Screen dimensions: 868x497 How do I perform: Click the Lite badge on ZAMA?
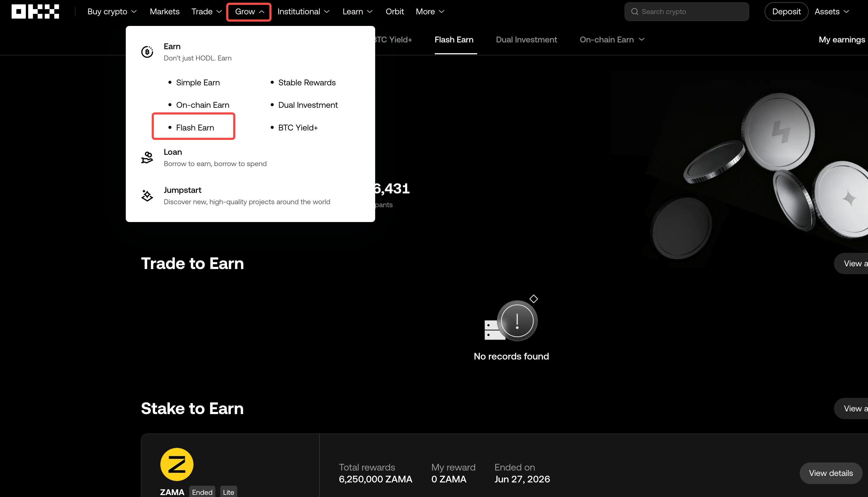[x=229, y=492]
